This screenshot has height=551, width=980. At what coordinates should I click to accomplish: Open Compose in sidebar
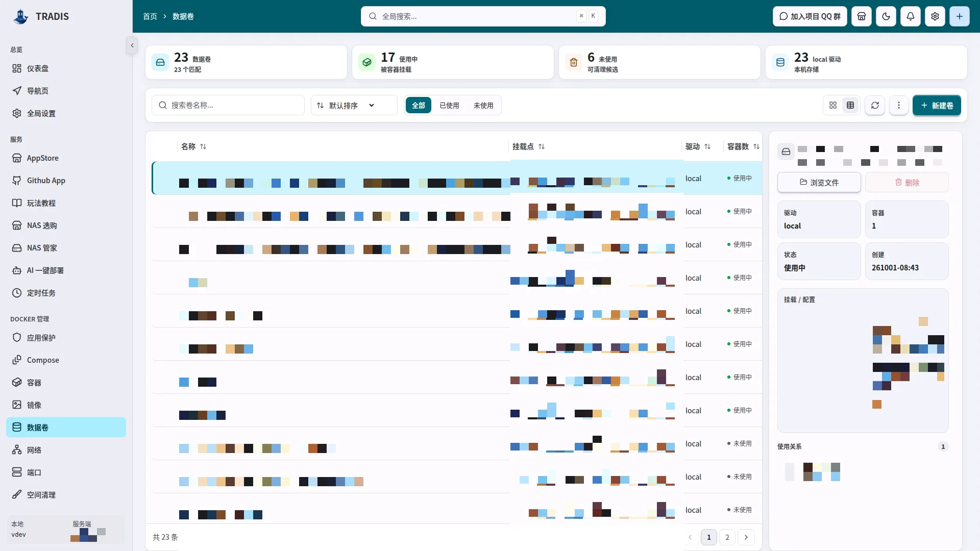66,360
